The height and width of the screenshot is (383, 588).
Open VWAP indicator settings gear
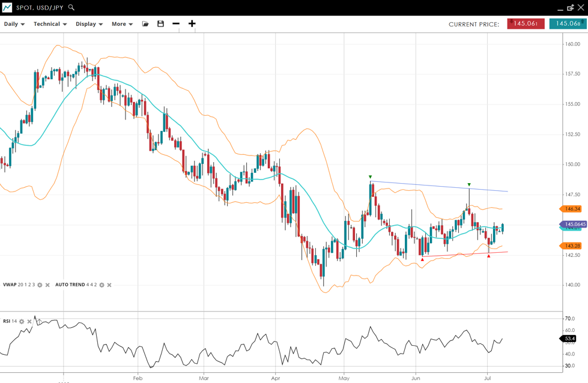click(x=40, y=285)
